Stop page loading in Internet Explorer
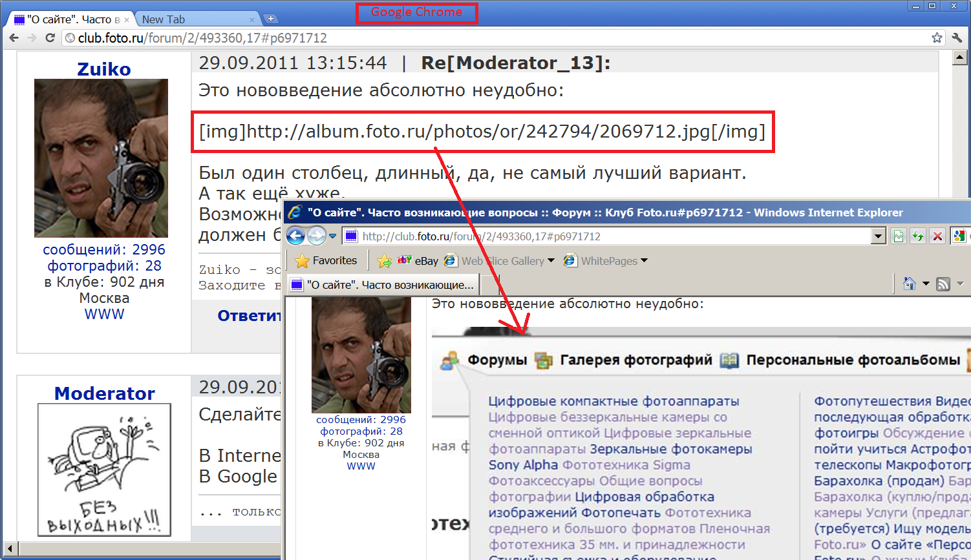The width and height of the screenshot is (971, 560). 937,236
